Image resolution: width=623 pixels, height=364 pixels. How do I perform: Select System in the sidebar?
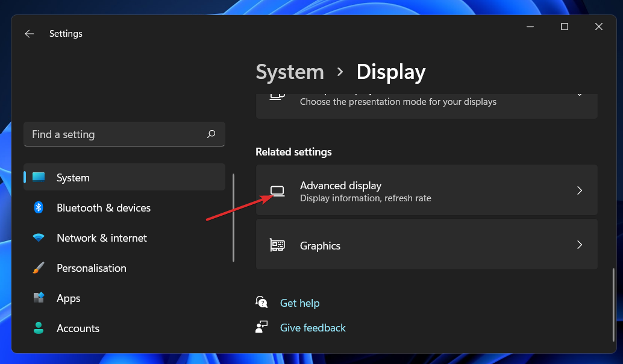[124, 177]
